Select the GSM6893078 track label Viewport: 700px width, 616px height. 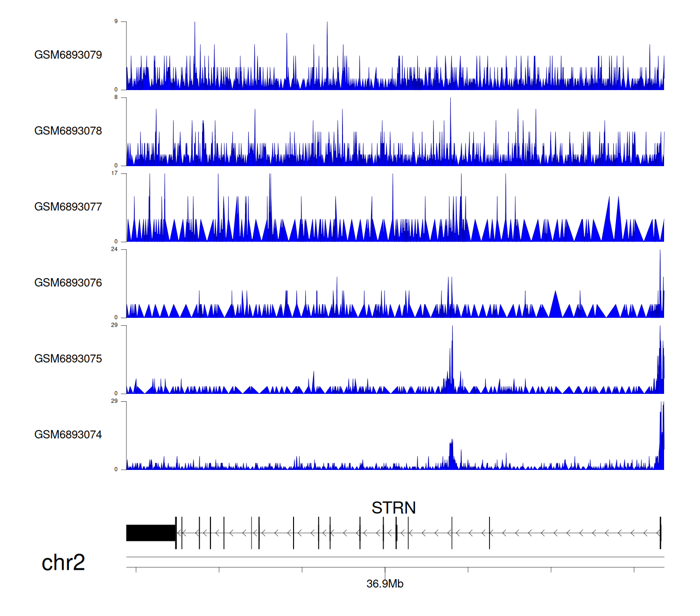68,131
